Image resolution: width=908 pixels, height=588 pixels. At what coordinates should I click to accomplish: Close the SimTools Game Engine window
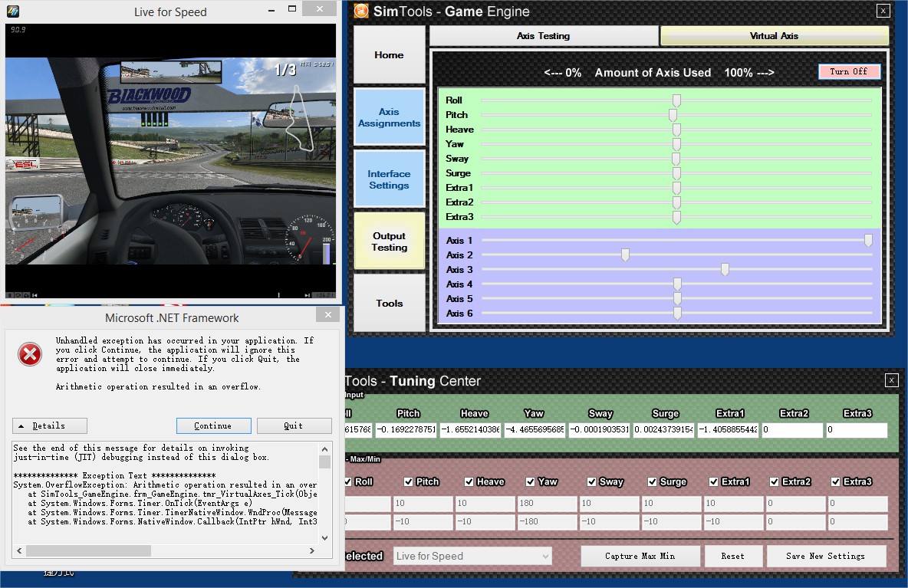883,11
